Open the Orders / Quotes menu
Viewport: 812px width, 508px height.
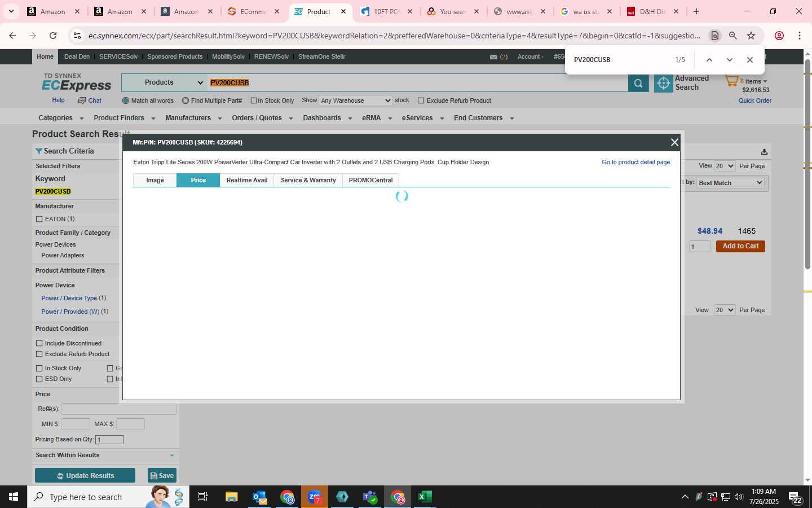point(262,118)
